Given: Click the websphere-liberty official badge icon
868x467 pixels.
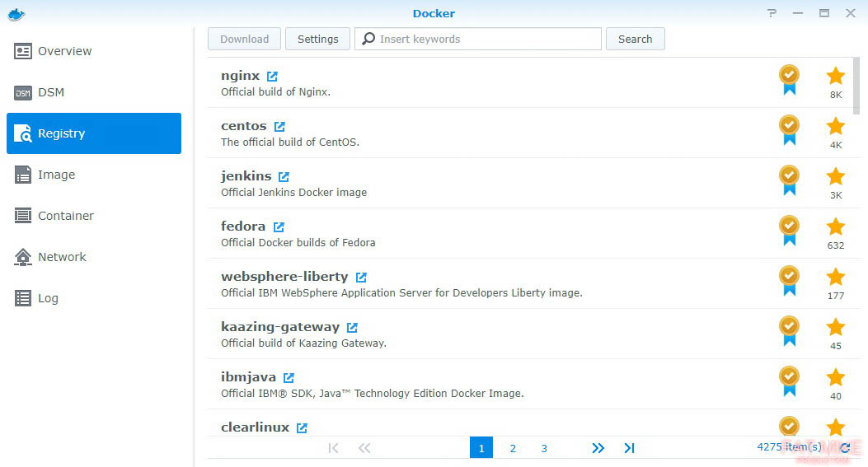Looking at the screenshot, I should 790,281.
